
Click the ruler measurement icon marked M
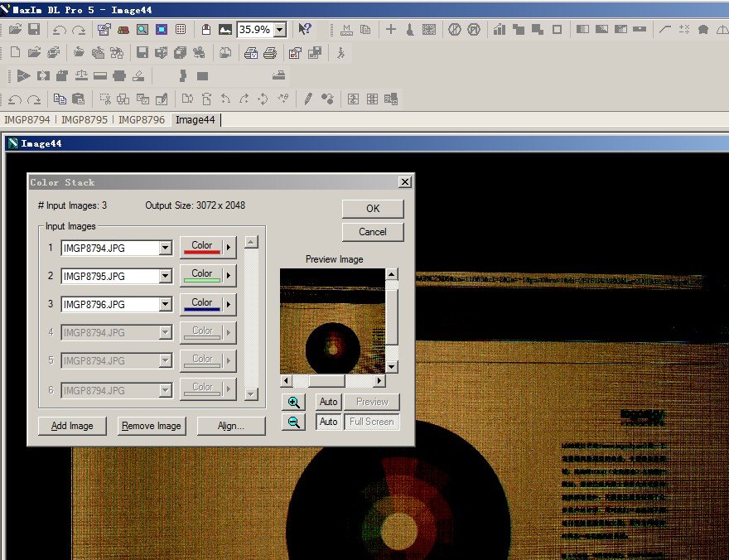346,29
